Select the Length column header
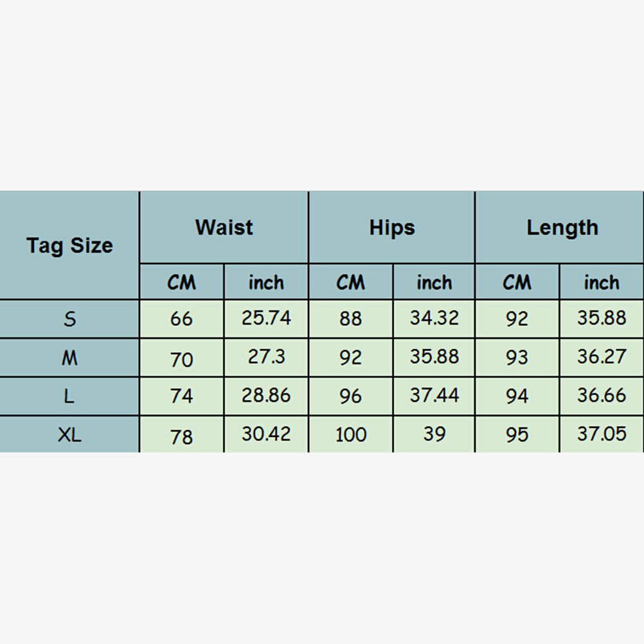 pos(562,228)
